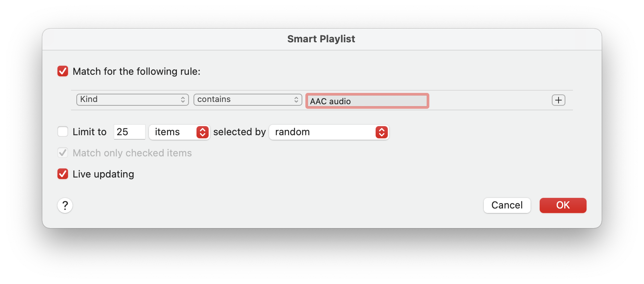This screenshot has width=644, height=284.
Task: Enable the Limit to checkbox
Action: point(63,131)
